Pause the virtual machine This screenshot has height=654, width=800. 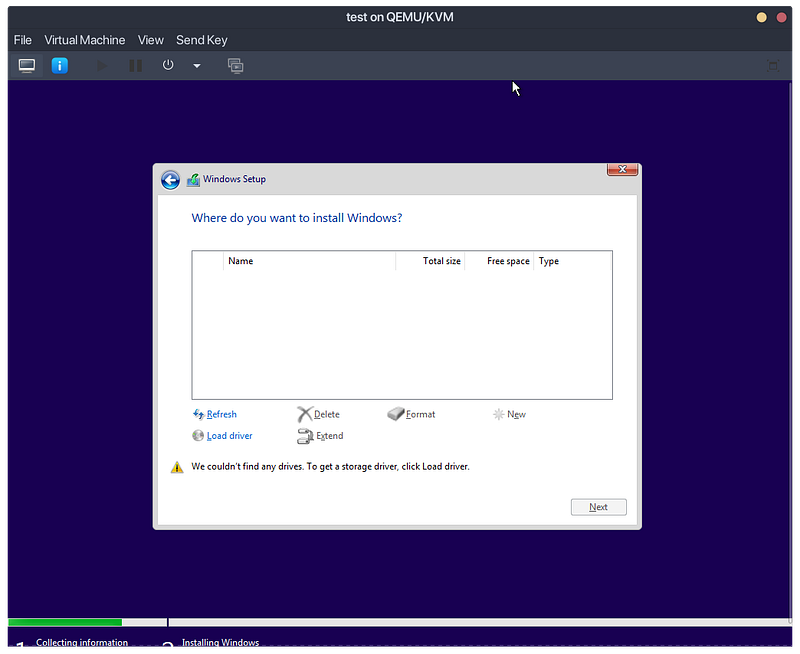[135, 66]
